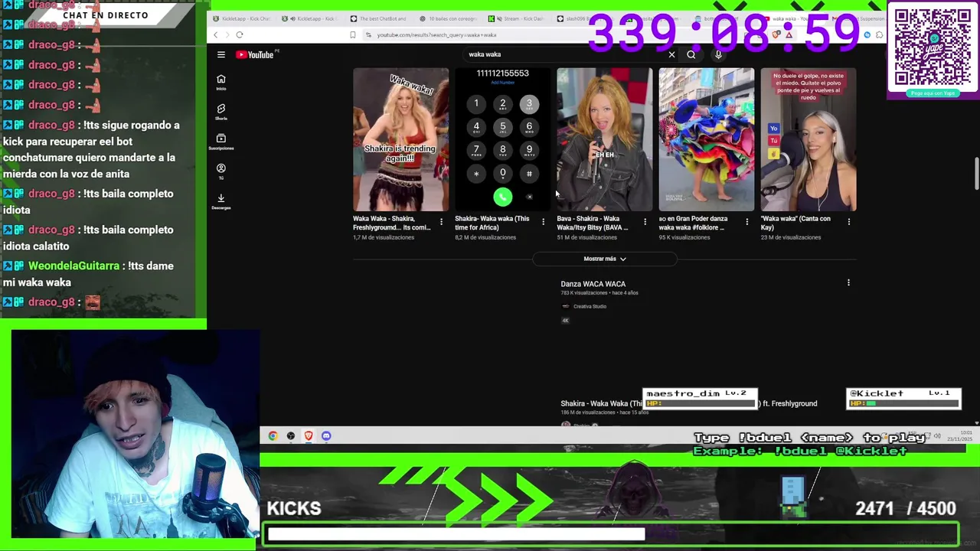
Task: Open the colorful folklore dress short thumbnail
Action: [706, 139]
